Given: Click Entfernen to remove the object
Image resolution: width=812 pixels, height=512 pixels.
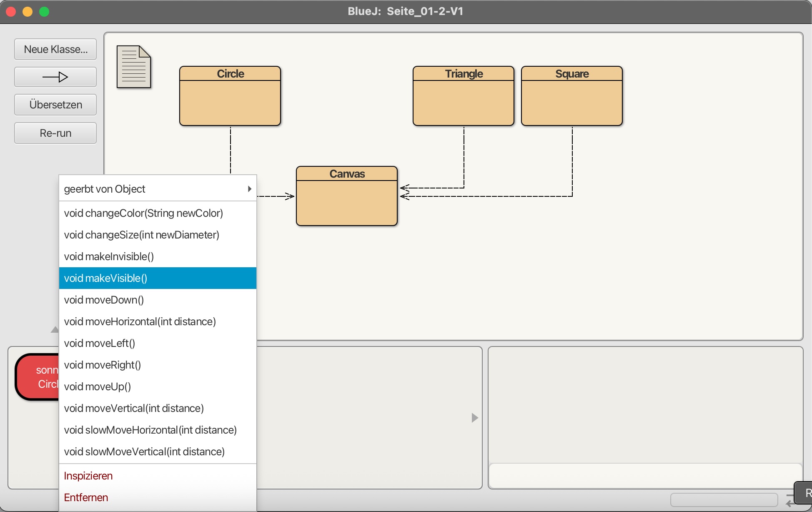Looking at the screenshot, I should 86,497.
